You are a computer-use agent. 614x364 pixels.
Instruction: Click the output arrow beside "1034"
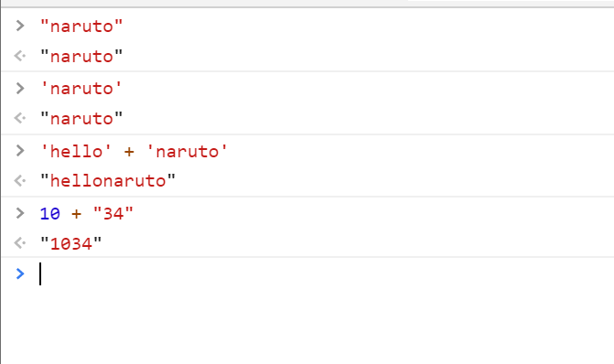(20, 243)
